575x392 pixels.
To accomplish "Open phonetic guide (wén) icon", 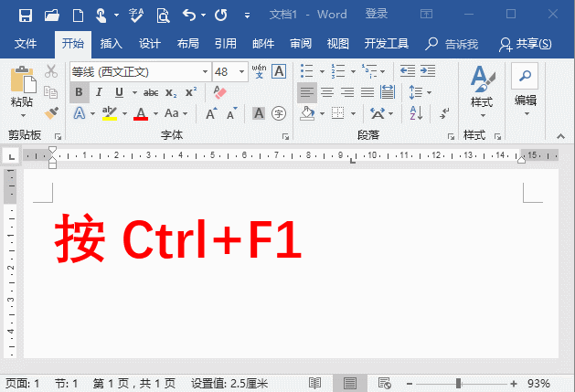I will (x=259, y=71).
